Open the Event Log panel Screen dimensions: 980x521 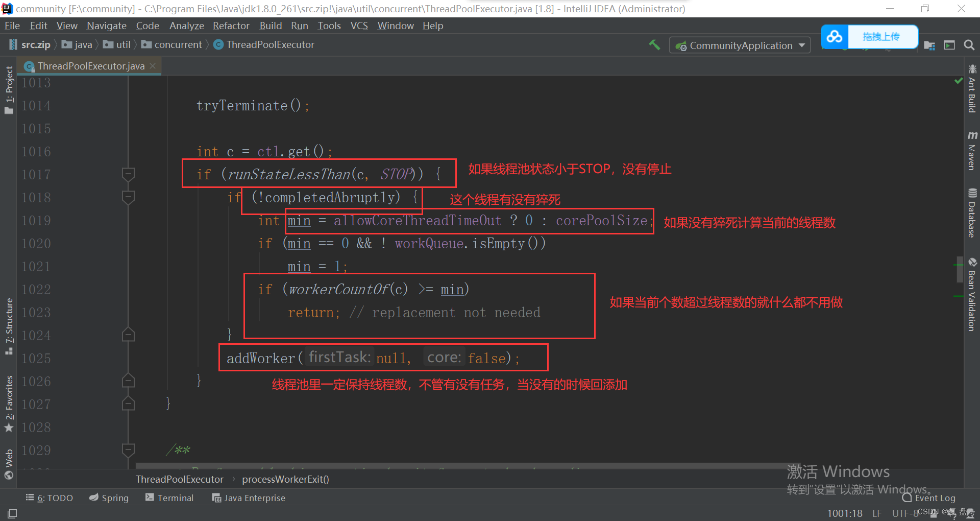(929, 498)
